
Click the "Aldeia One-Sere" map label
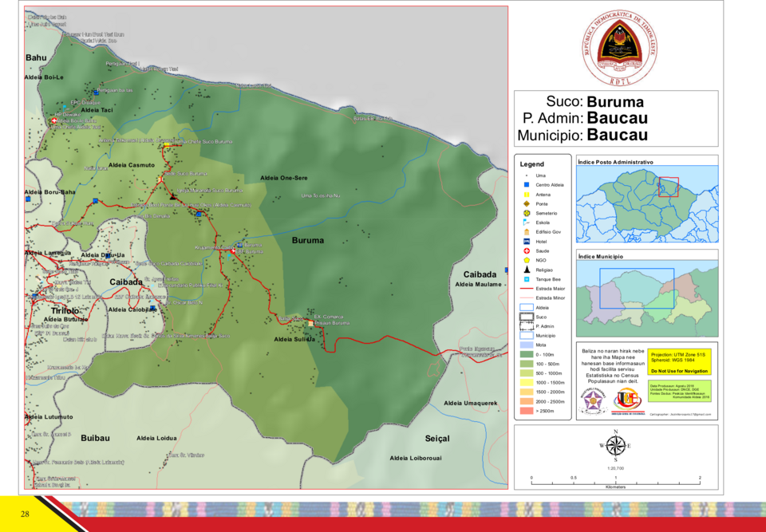[284, 178]
